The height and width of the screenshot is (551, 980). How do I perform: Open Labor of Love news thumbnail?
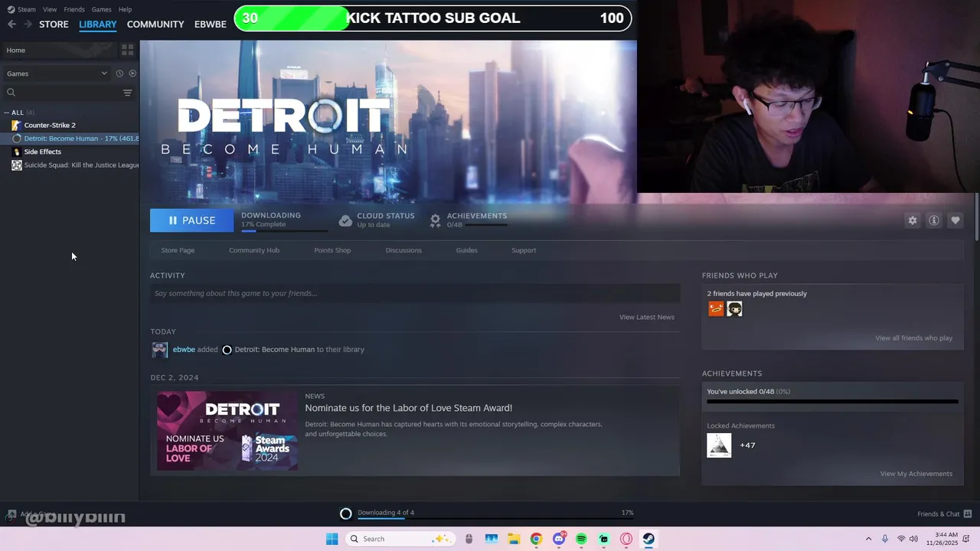[x=227, y=431]
